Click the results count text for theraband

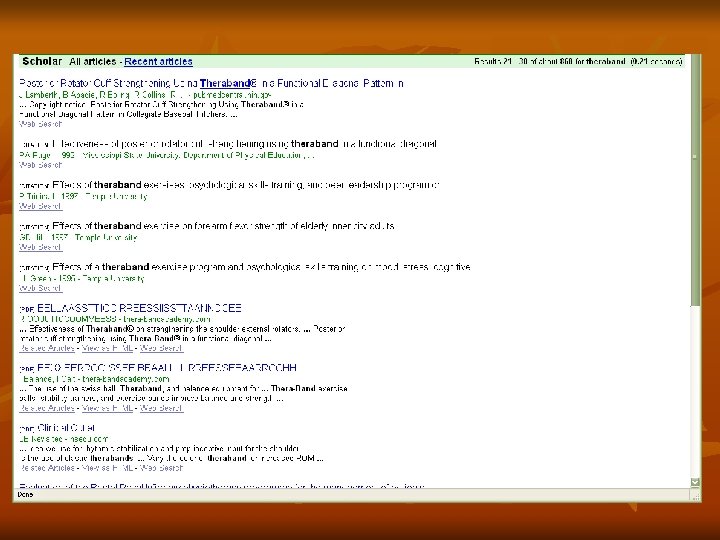coord(578,62)
